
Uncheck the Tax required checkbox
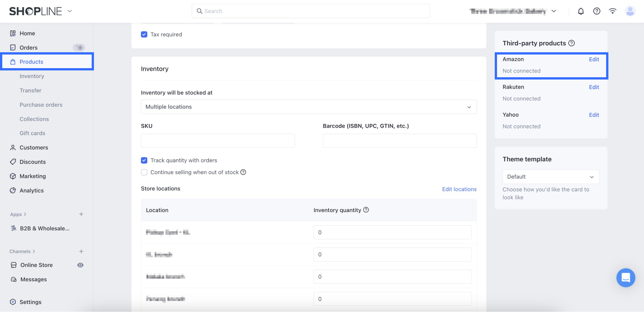tap(144, 34)
